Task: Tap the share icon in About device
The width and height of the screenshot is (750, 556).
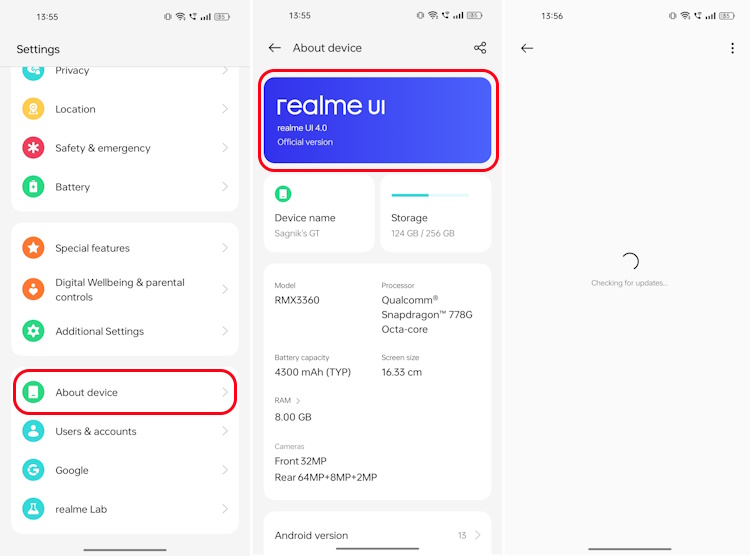Action: click(480, 48)
